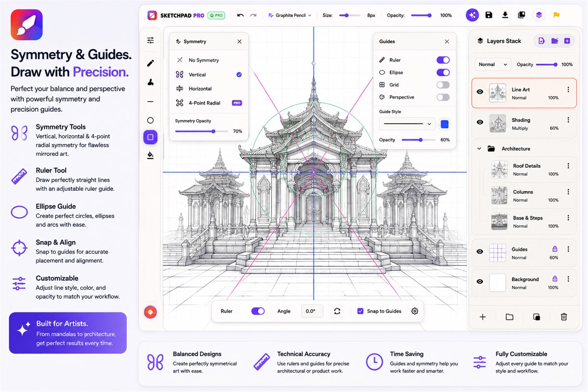Select the Columns layer thumbnail

499,195
